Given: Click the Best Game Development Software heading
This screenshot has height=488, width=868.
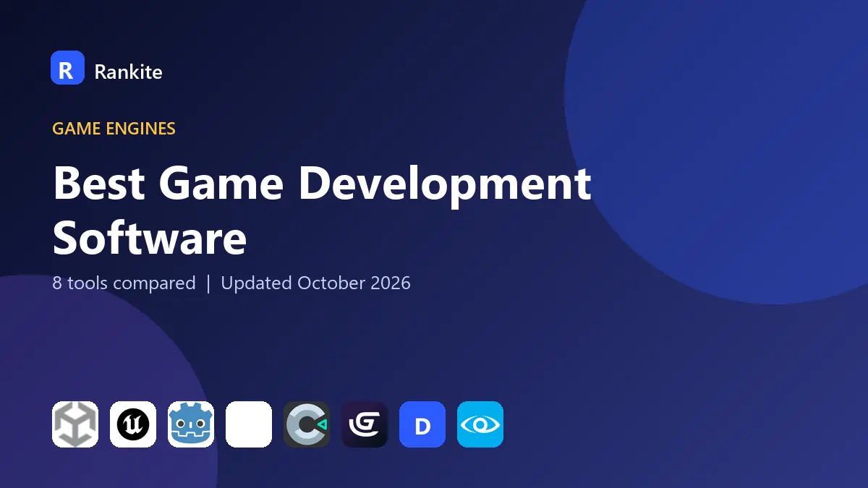Looking at the screenshot, I should (x=322, y=210).
